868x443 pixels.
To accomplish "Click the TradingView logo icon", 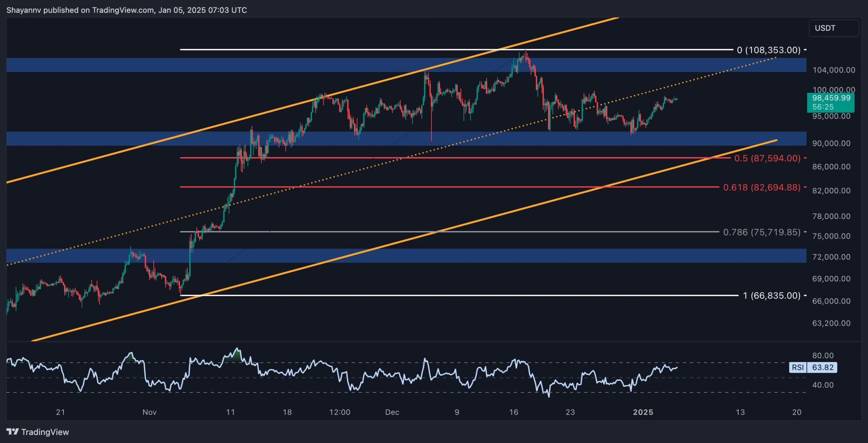I will tap(13, 432).
